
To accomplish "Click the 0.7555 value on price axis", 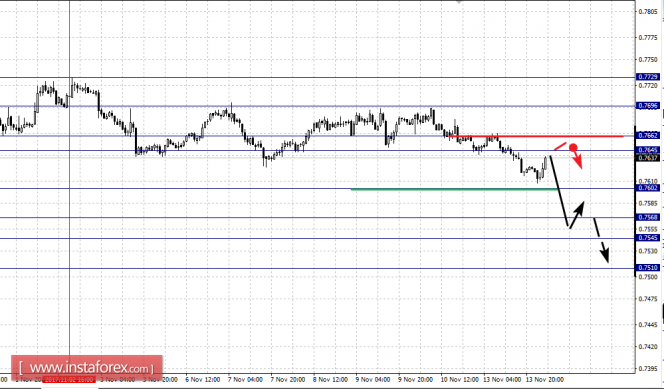I will (x=648, y=229).
